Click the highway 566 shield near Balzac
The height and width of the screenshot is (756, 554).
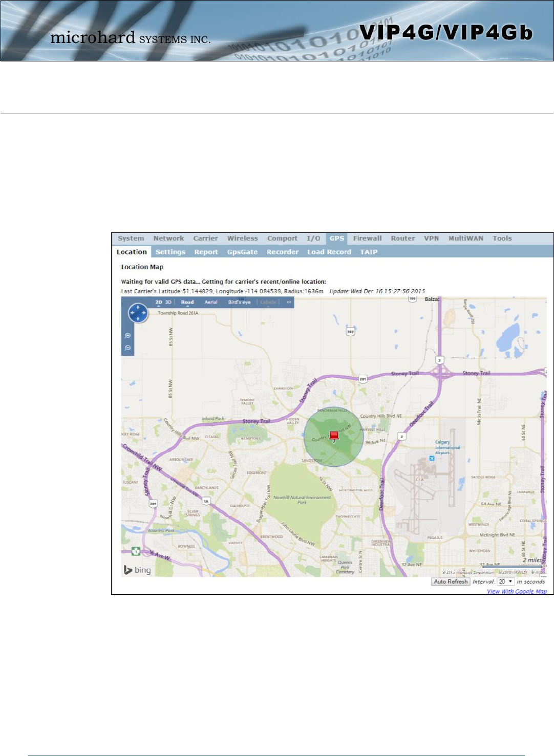click(412, 299)
